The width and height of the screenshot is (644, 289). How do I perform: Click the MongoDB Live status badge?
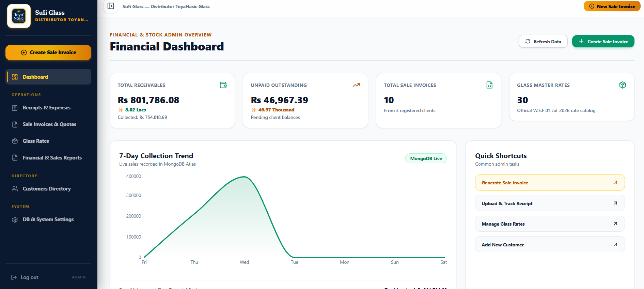[x=426, y=158]
